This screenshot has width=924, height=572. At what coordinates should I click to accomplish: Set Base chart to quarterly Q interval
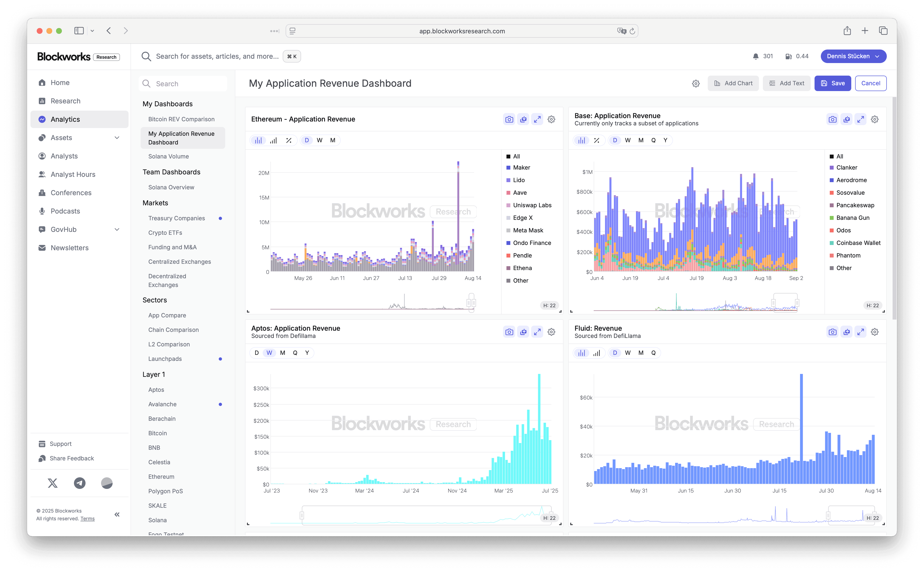[x=653, y=140]
